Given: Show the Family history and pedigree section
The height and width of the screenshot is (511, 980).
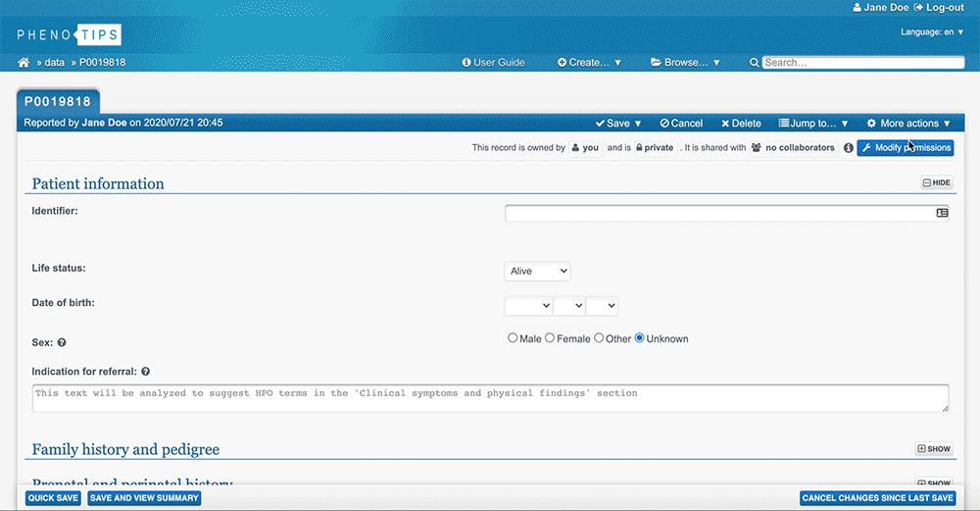Looking at the screenshot, I should coord(934,448).
